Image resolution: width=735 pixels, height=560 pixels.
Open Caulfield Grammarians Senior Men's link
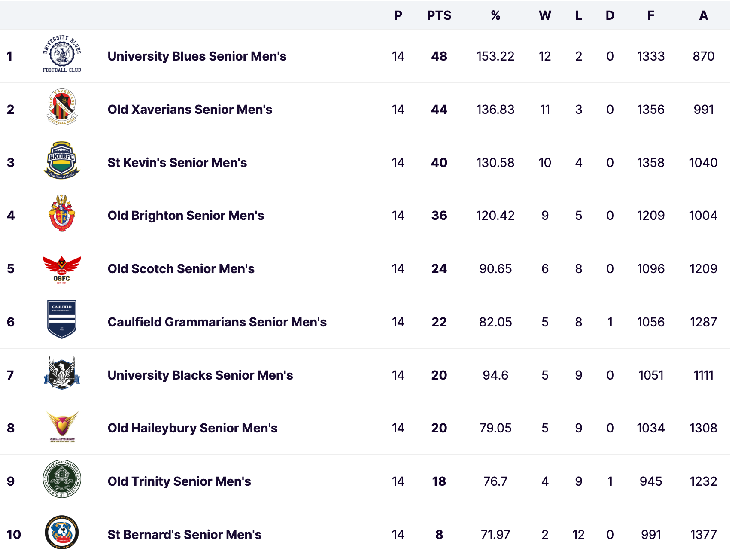(x=217, y=322)
